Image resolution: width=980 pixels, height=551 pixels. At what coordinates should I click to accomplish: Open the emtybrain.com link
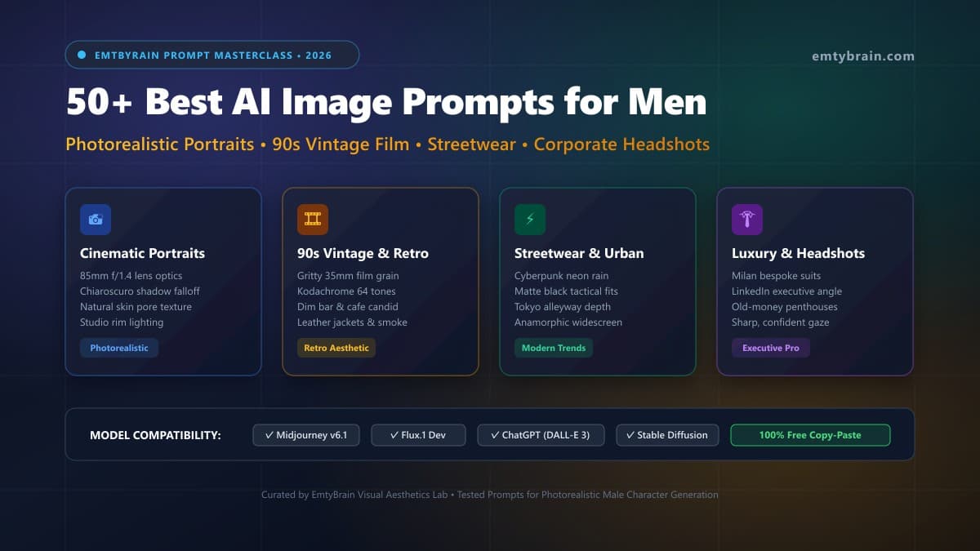863,56
